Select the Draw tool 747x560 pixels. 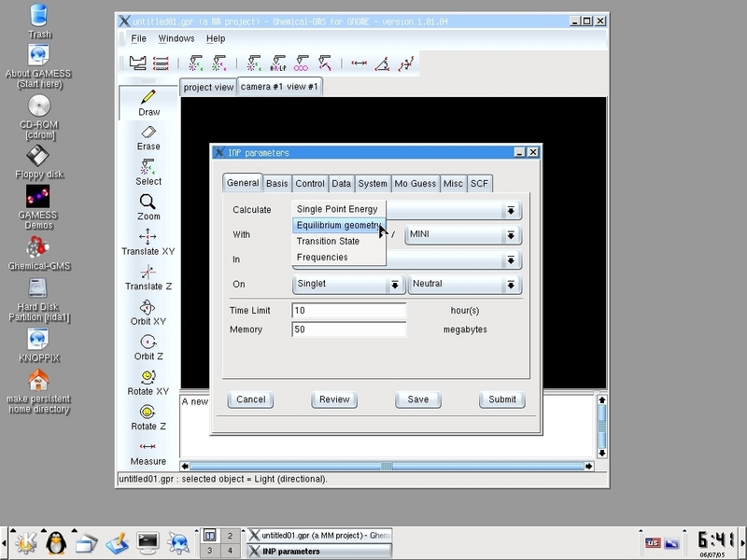coord(148,102)
